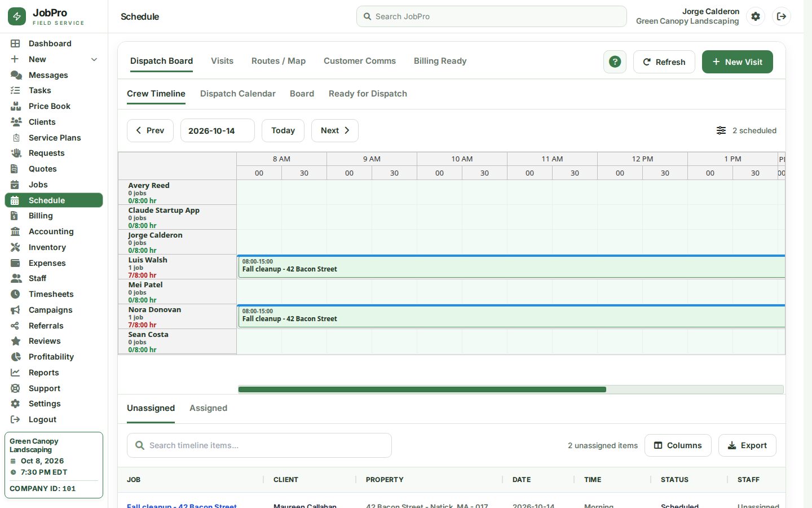The height and width of the screenshot is (508, 812).
Task: Go to next day with Next
Action: (x=335, y=130)
